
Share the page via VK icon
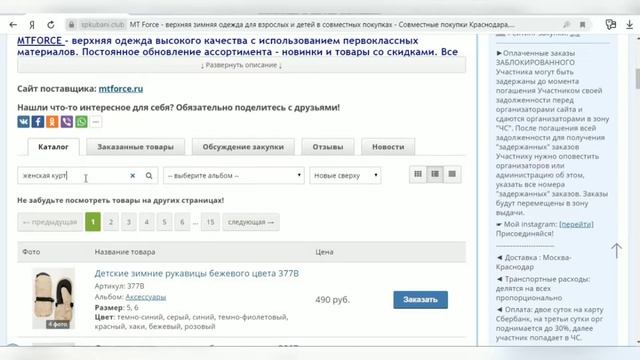(x=23, y=122)
